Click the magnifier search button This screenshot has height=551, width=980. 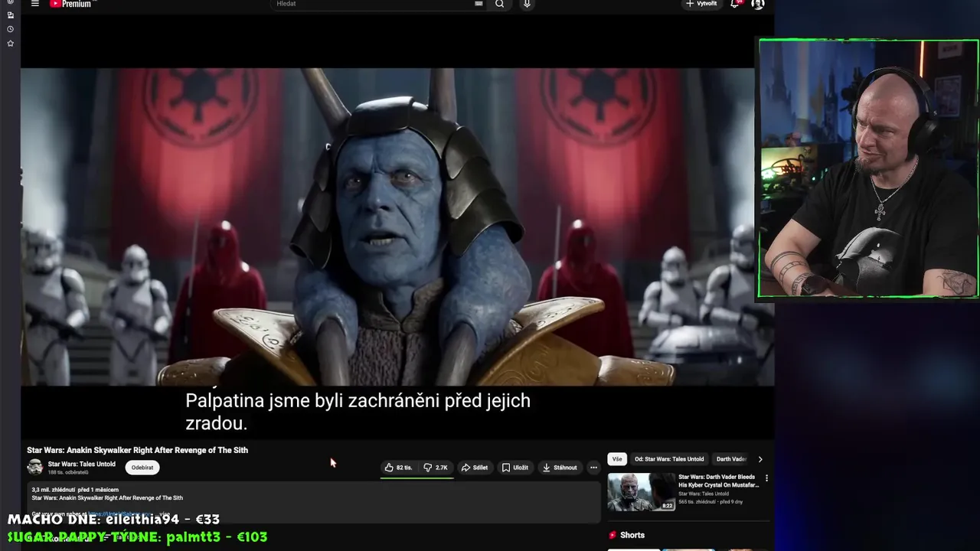pyautogui.click(x=500, y=4)
